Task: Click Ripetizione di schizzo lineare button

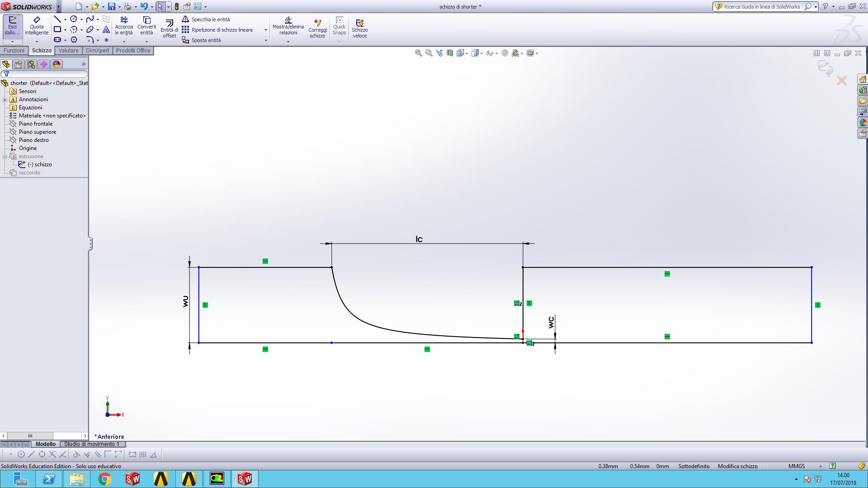Action: (x=218, y=30)
